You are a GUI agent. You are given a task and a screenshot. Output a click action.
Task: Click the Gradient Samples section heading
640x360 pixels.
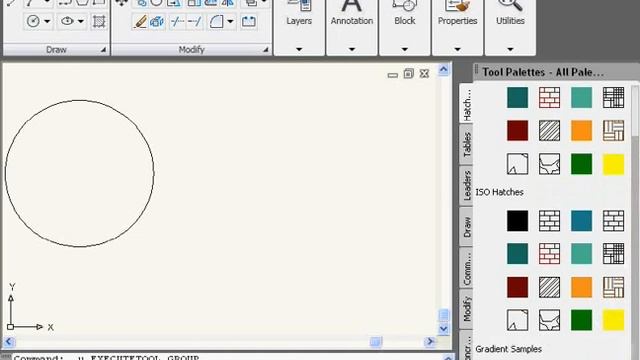point(509,349)
